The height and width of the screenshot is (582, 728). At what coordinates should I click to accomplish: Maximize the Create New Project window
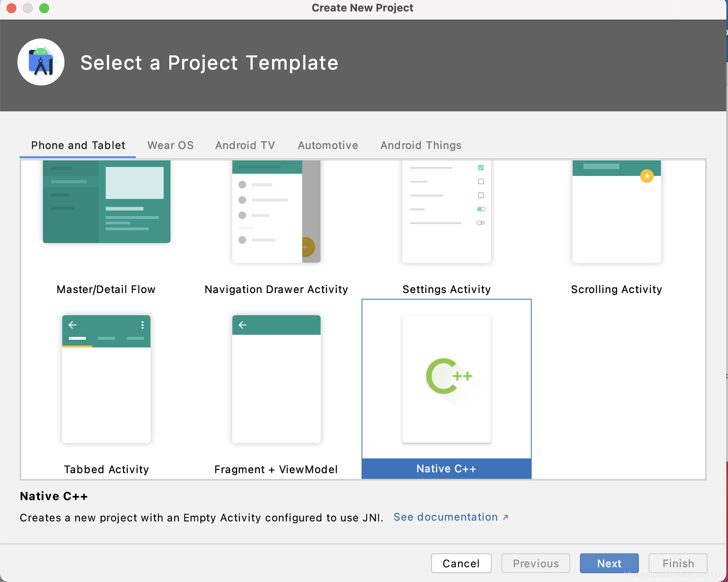(44, 8)
